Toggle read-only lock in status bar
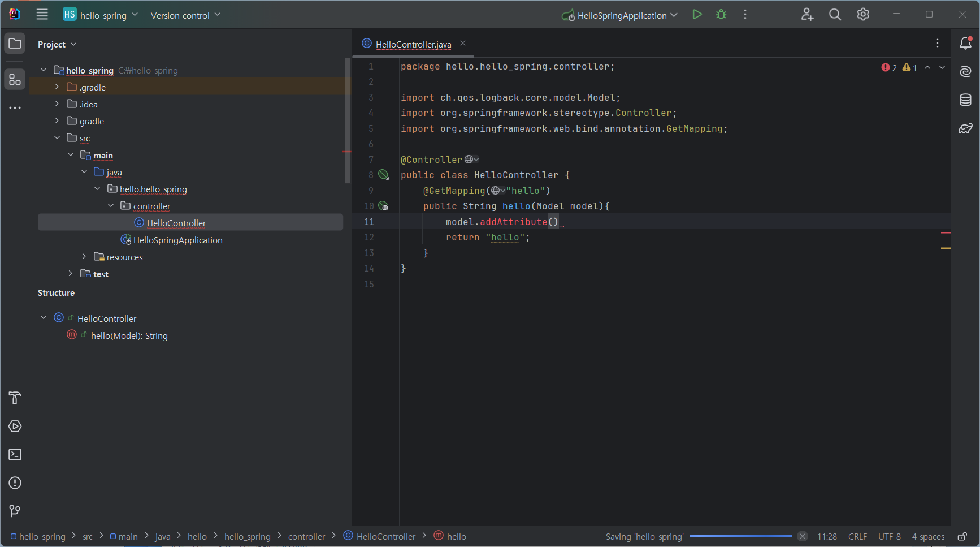Screen dimensions: 980x547 coord(962,536)
